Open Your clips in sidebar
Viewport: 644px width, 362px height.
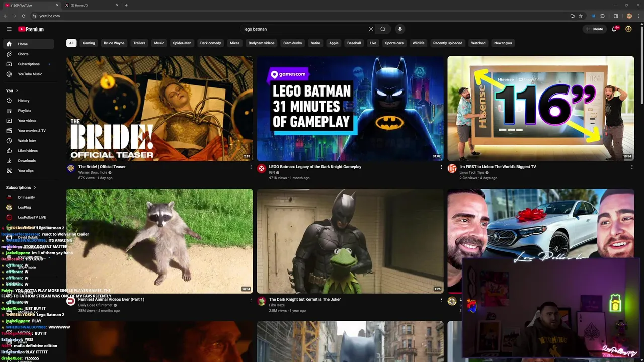28,171
